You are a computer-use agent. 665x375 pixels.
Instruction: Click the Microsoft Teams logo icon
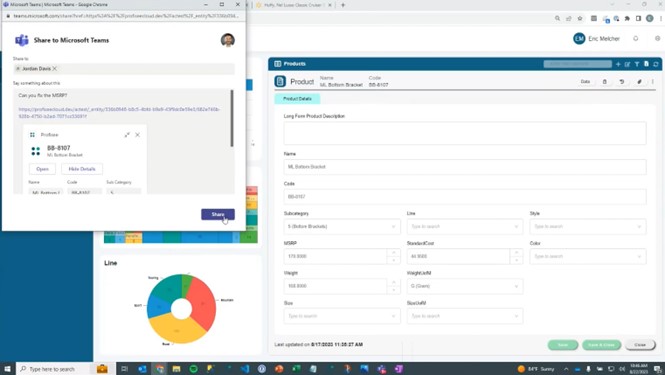(x=22, y=40)
